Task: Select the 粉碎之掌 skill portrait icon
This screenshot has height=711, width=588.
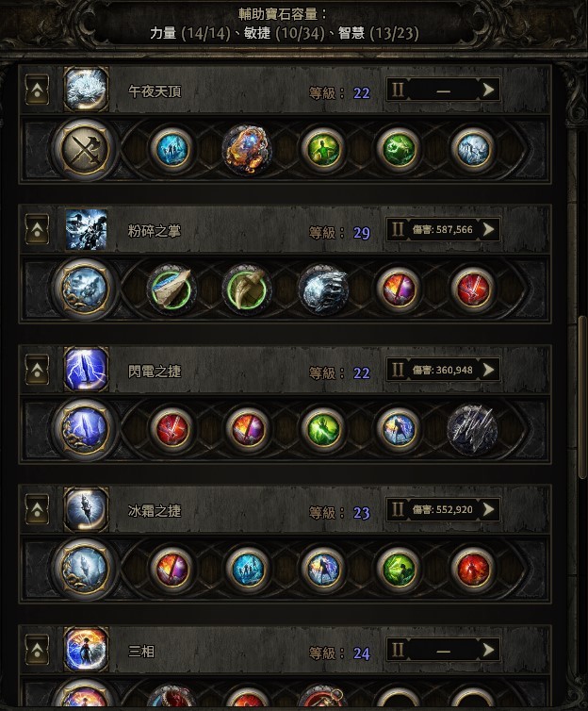Action: (86, 229)
